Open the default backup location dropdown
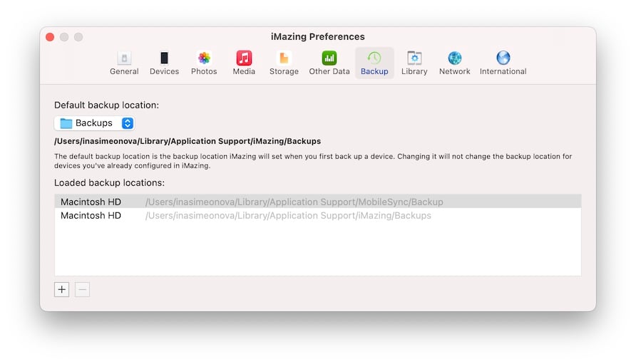 95,123
